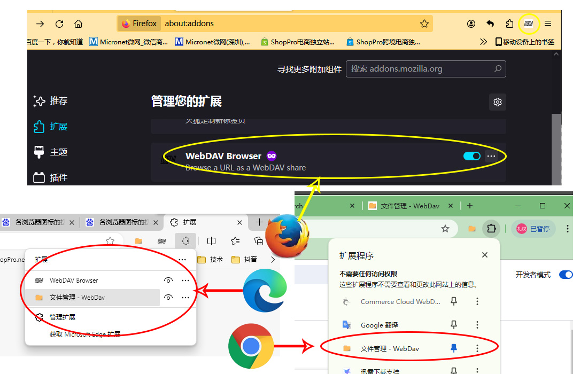Image resolution: width=588 pixels, height=374 pixels.
Task: Click the orange folder extension icon in Edge toolbar
Action: tap(138, 241)
